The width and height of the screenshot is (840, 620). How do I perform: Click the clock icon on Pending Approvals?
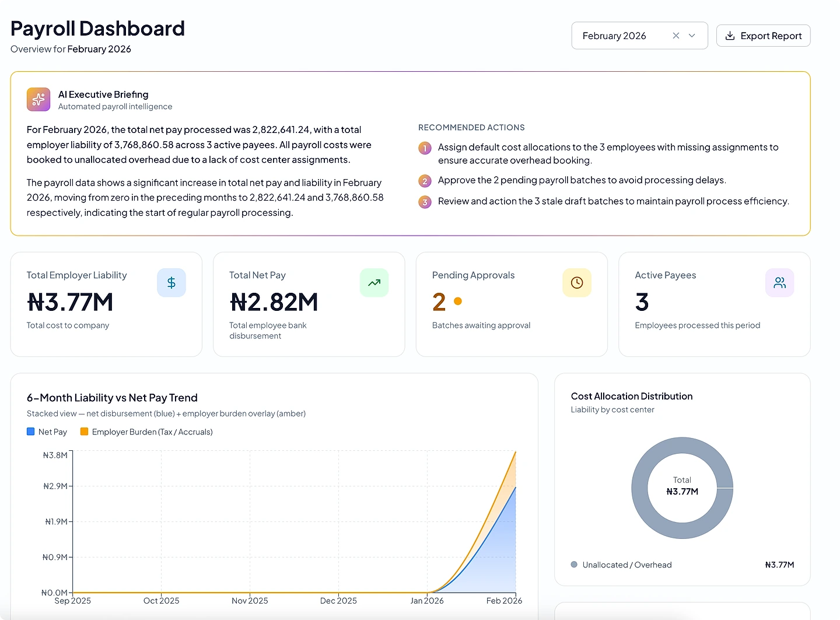(577, 283)
